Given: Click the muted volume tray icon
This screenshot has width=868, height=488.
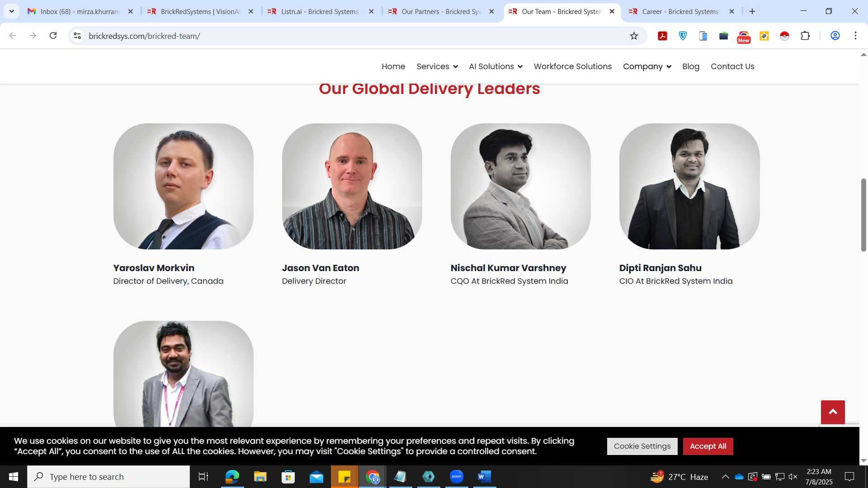Looking at the screenshot, I should pos(793,477).
